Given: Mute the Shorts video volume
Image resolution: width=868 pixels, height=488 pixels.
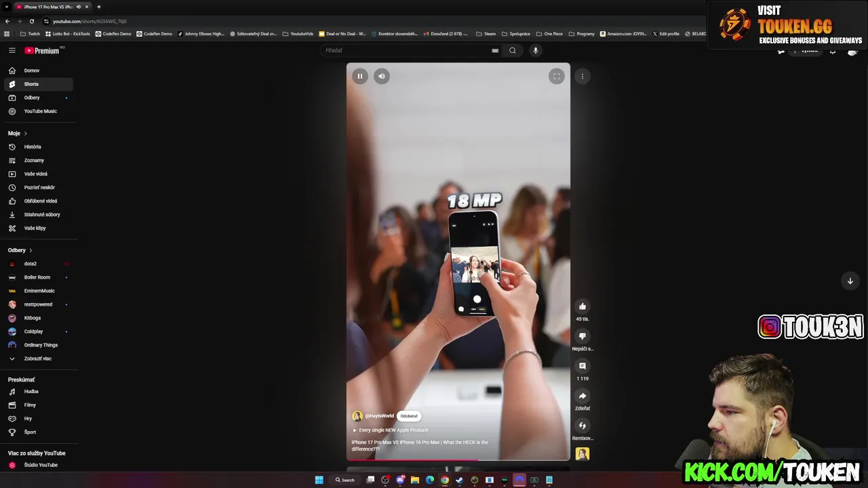Looking at the screenshot, I should [382, 76].
